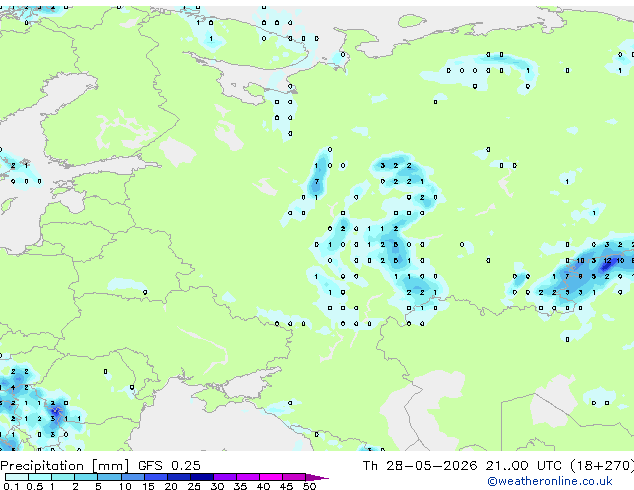Select the 10–15 mm legend color

click(132, 477)
